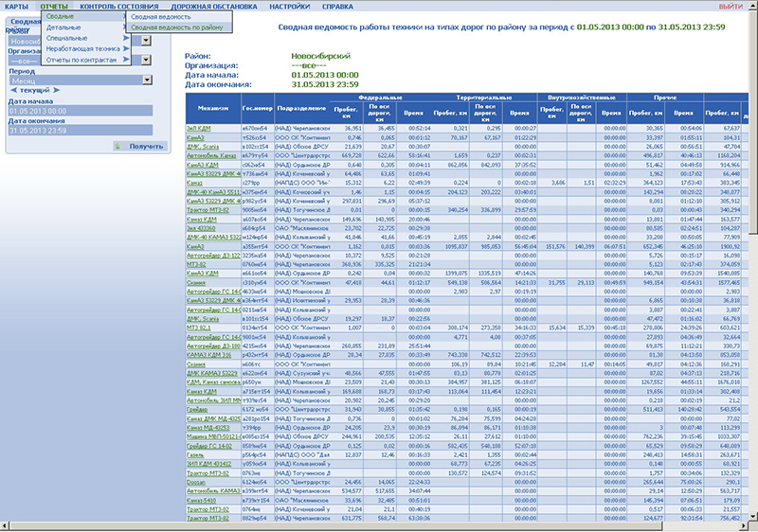This screenshot has width=758, height=532.
Task: Click the 'Механизм' column header
Action: (212, 108)
